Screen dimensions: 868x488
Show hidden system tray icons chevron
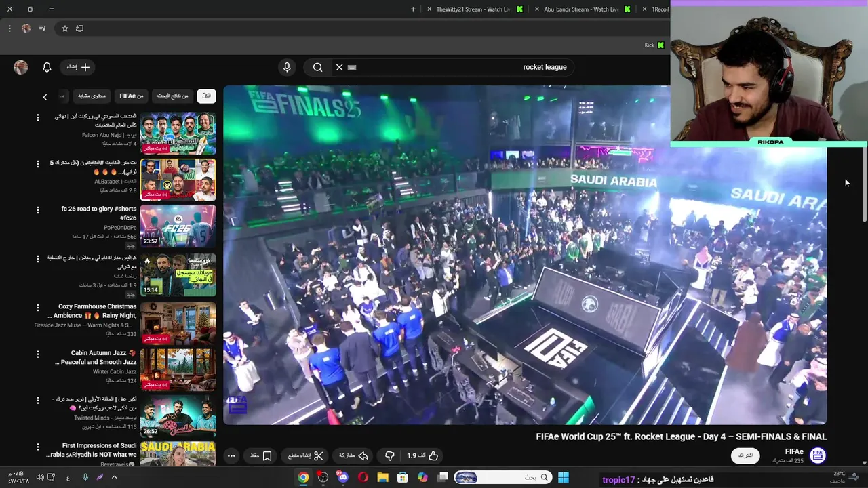tap(114, 477)
